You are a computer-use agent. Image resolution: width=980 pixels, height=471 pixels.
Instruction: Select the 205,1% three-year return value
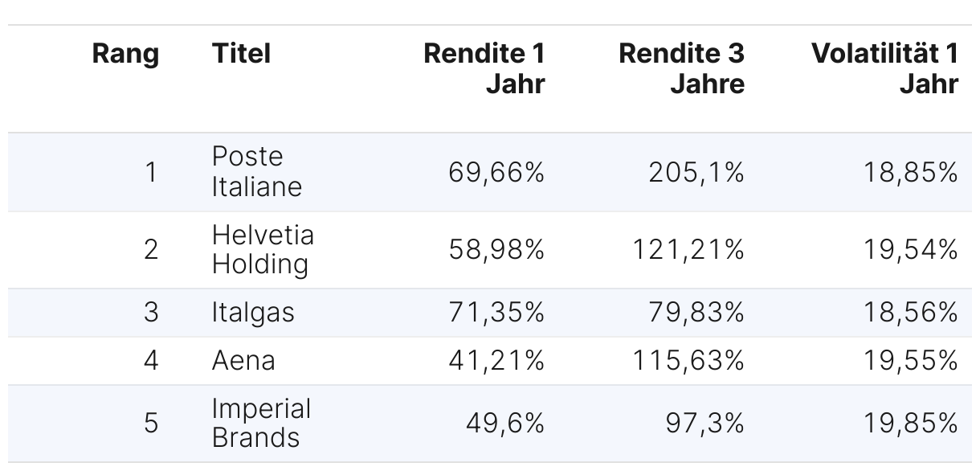(x=696, y=172)
